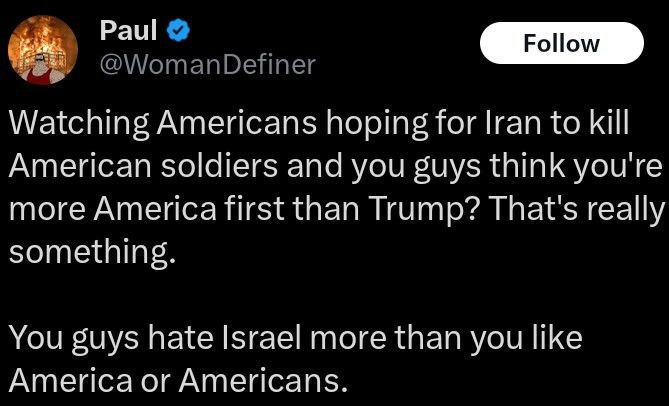
Task: Click the word "something." in the tweet
Action: point(93,251)
